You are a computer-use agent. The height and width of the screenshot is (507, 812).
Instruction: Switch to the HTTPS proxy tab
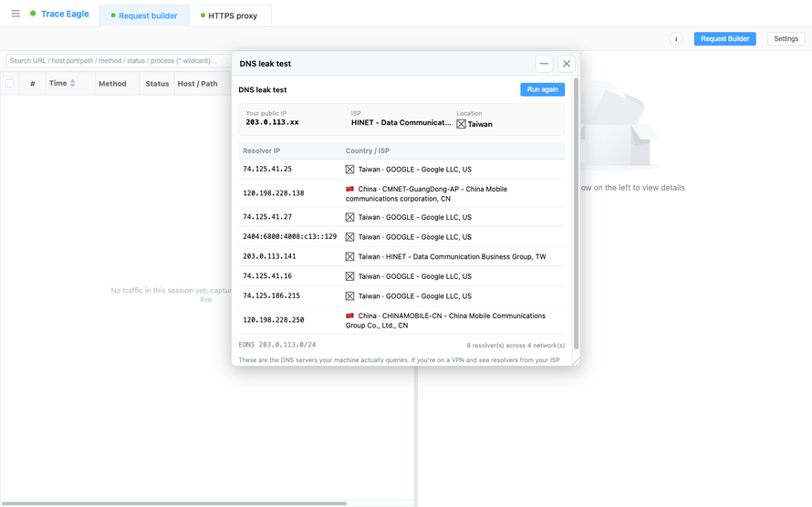[230, 16]
